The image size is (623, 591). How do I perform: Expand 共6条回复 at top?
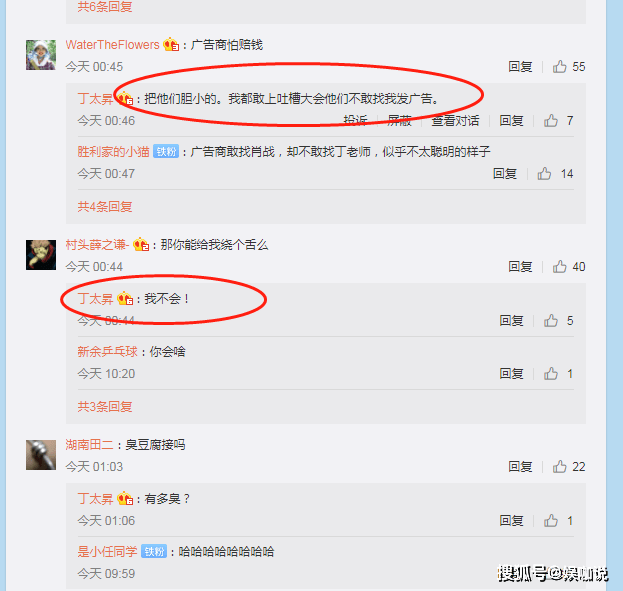pyautogui.click(x=105, y=7)
